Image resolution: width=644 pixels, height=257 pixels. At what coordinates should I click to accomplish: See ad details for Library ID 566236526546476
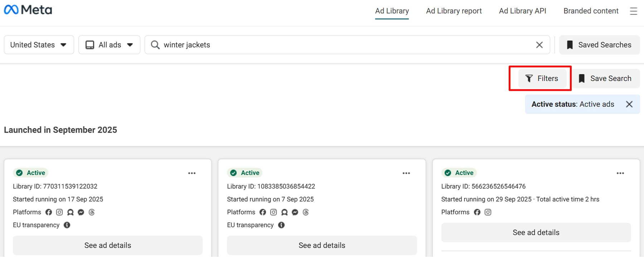536,233
